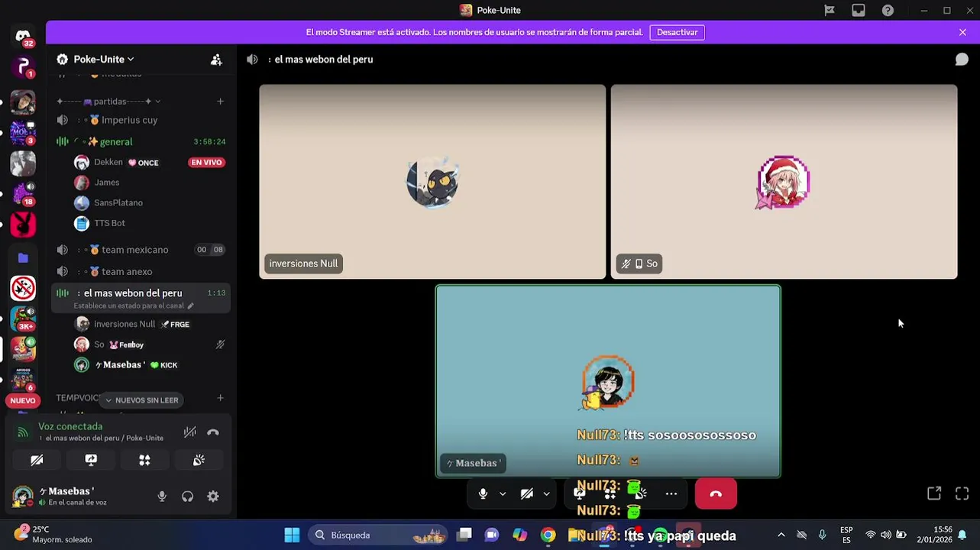Enter fullscreen mode for the call
Viewport: 980px width, 550px height.
coord(962,493)
